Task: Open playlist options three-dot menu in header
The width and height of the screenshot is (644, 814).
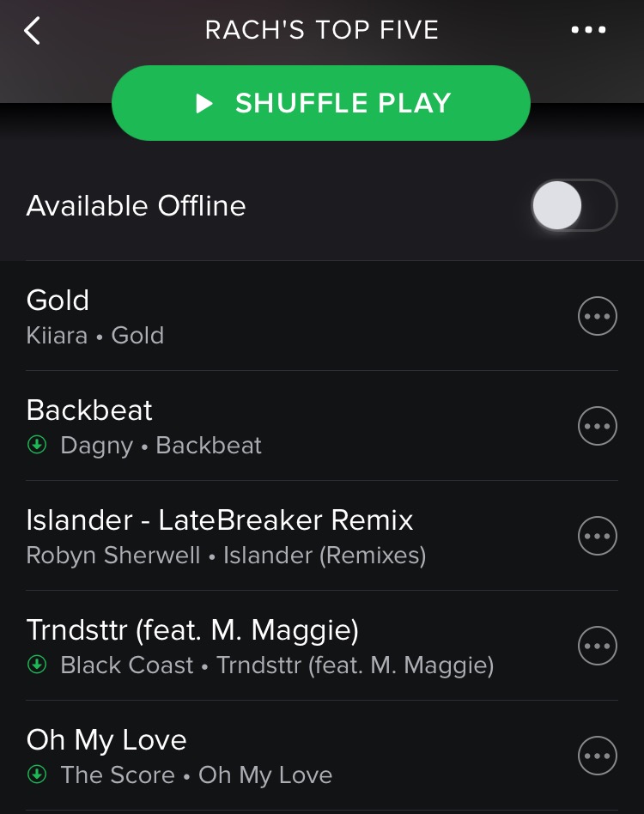Action: 588,30
